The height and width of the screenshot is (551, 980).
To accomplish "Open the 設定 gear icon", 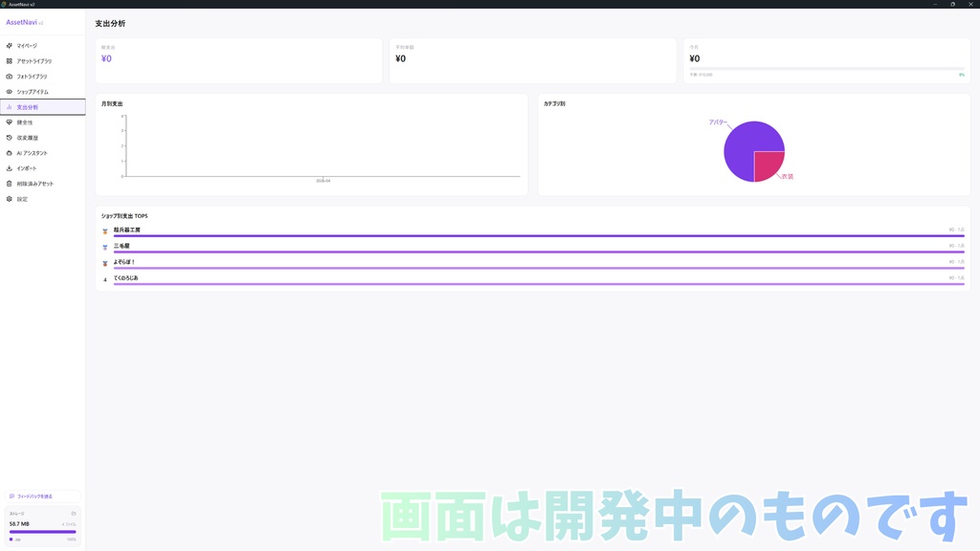I will tap(9, 199).
